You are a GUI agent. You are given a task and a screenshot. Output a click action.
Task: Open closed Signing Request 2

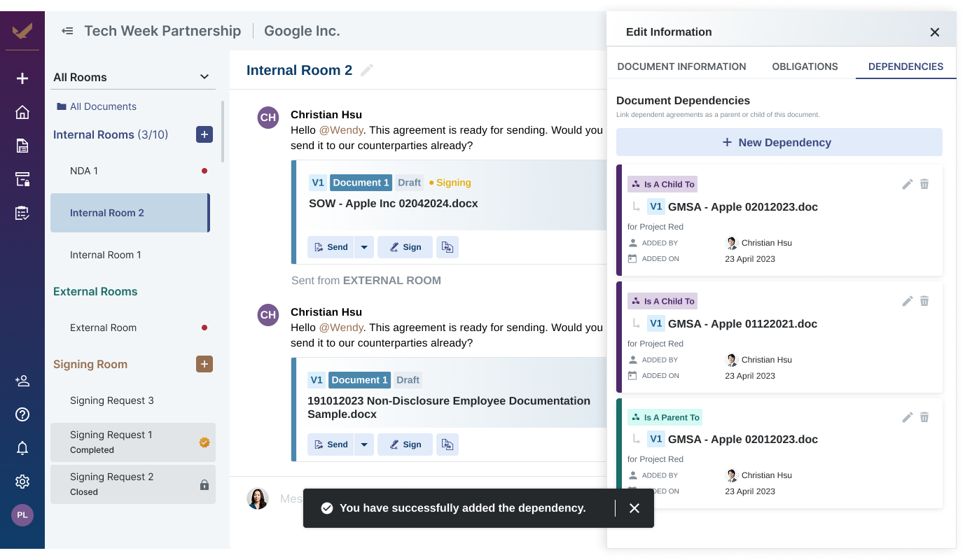point(133,484)
